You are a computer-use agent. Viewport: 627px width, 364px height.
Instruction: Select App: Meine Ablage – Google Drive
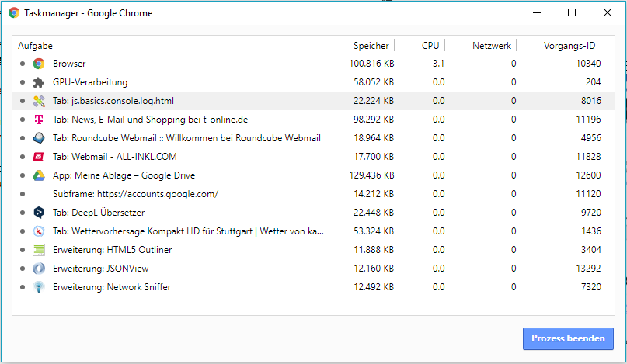point(313,175)
